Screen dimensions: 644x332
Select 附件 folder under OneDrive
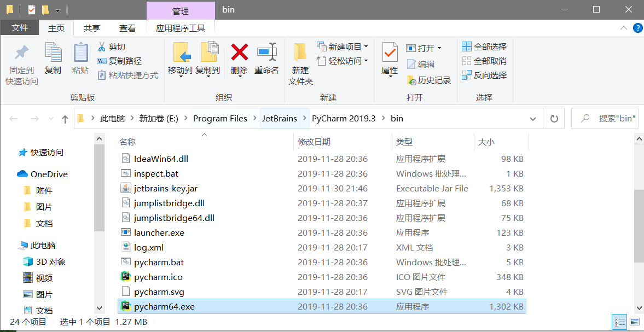click(x=39, y=190)
